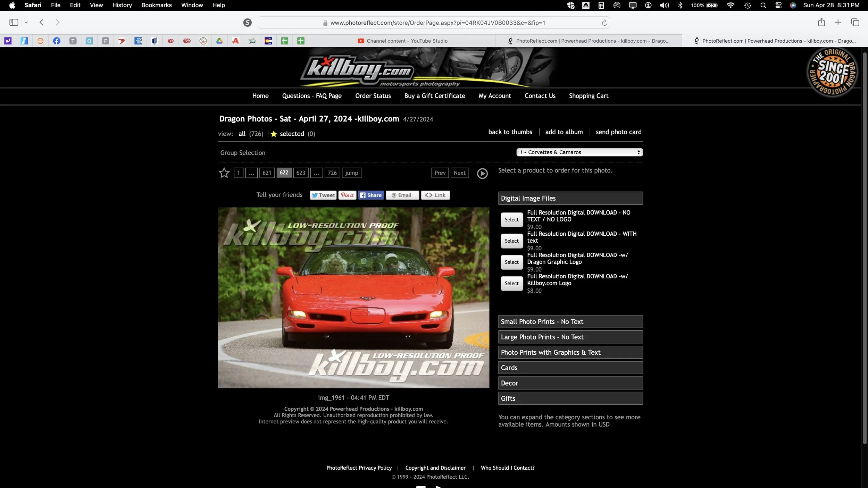Select the NO TEXT / NO LOGO download

[511, 220]
